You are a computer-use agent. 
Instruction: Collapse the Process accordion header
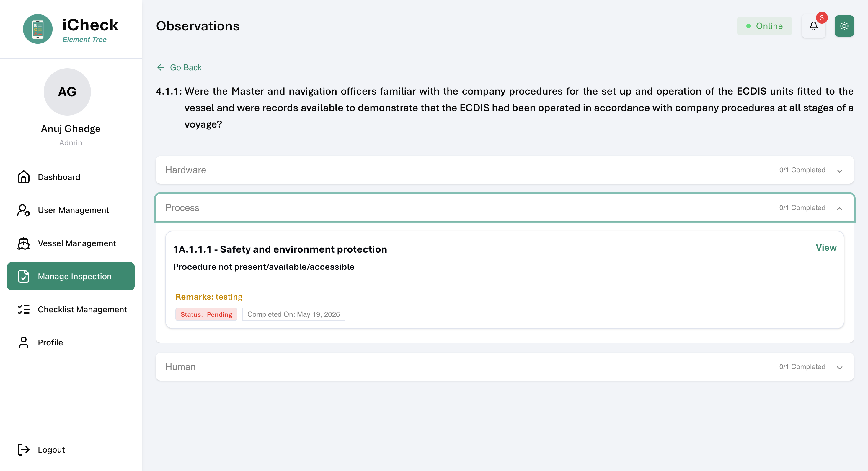505,208
